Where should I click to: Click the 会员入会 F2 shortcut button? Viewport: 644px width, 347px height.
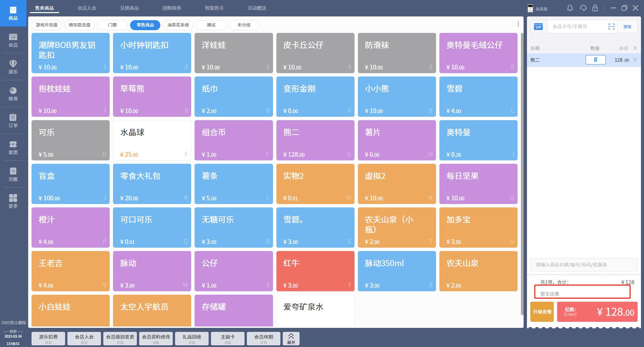(84, 339)
